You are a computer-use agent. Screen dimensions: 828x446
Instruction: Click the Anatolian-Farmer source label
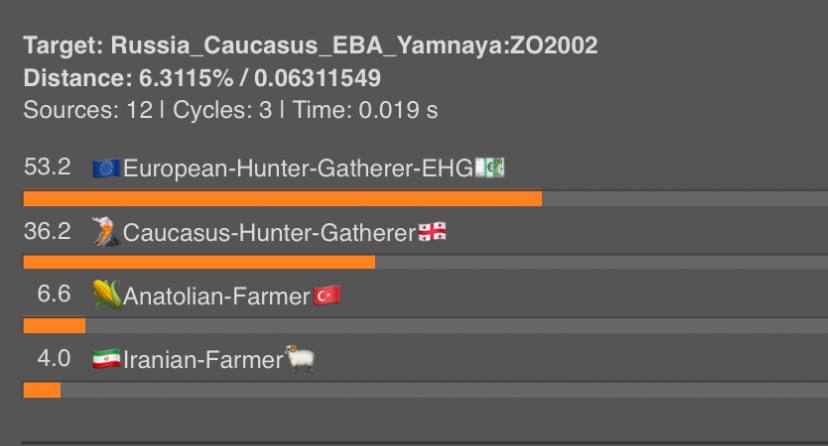[217, 296]
